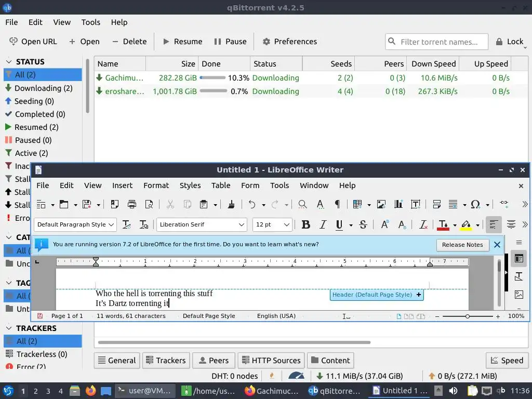Open the Format menu in Writer
The height and width of the screenshot is (399, 532).
(156, 185)
